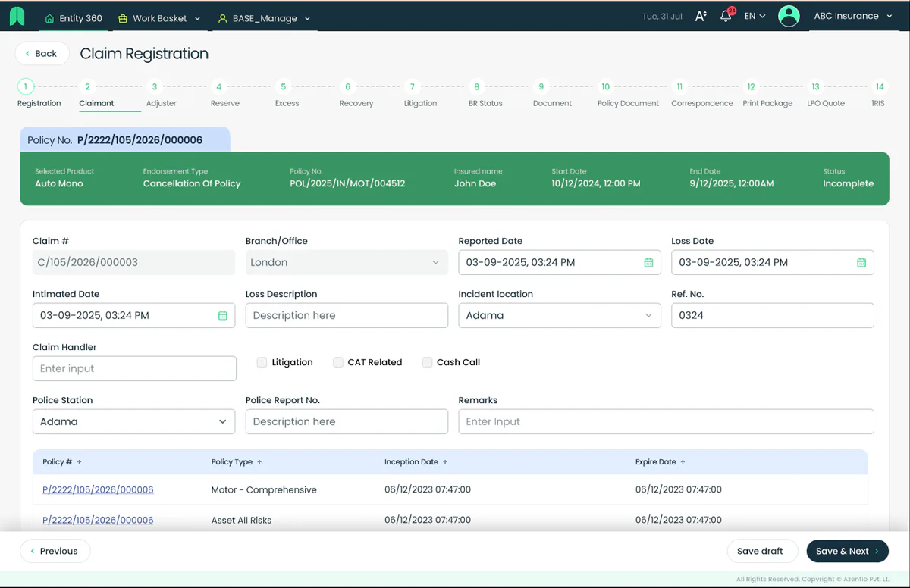910x588 pixels.
Task: Go to step 4 Reserve
Action: coord(224,95)
